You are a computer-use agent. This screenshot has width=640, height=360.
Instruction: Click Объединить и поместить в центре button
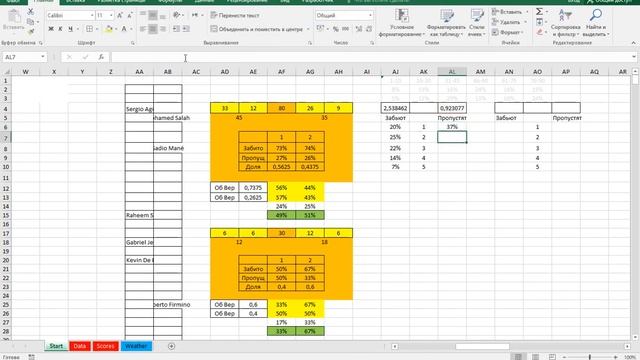[257, 29]
